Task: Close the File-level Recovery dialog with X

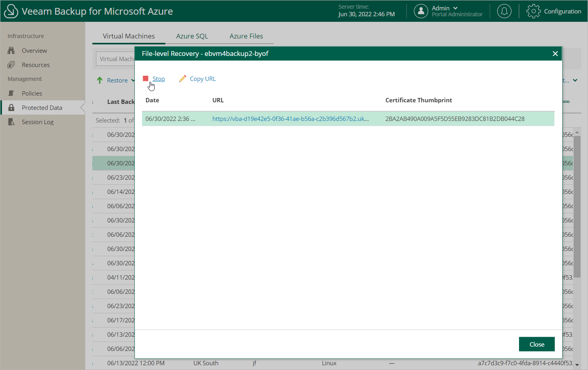Action: pyautogui.click(x=555, y=54)
